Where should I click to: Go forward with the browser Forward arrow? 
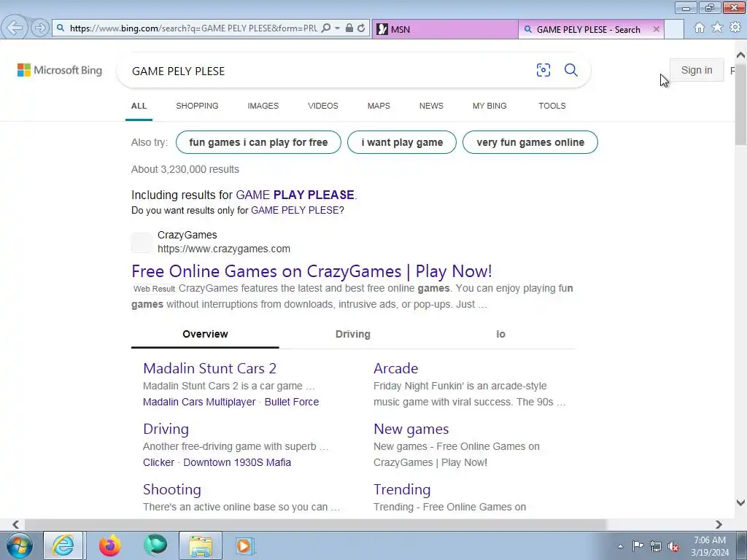(40, 28)
